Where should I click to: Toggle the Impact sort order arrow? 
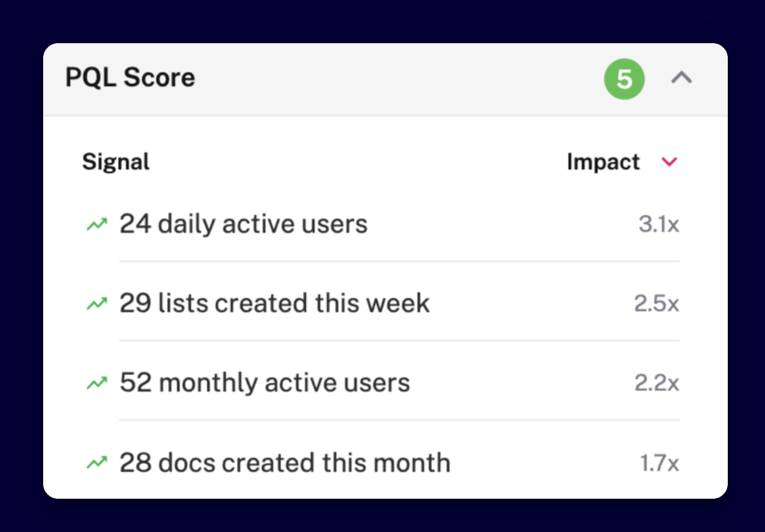[669, 162]
